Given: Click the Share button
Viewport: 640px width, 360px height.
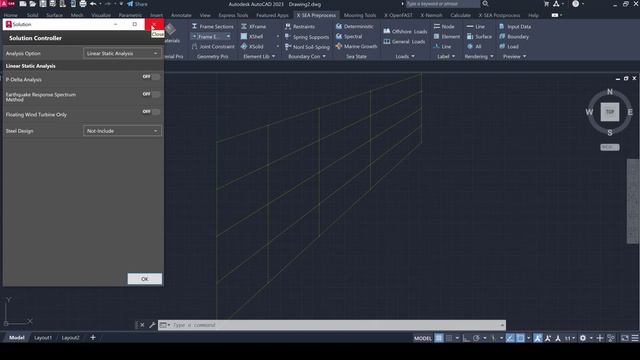Looking at the screenshot, I should [137, 4].
